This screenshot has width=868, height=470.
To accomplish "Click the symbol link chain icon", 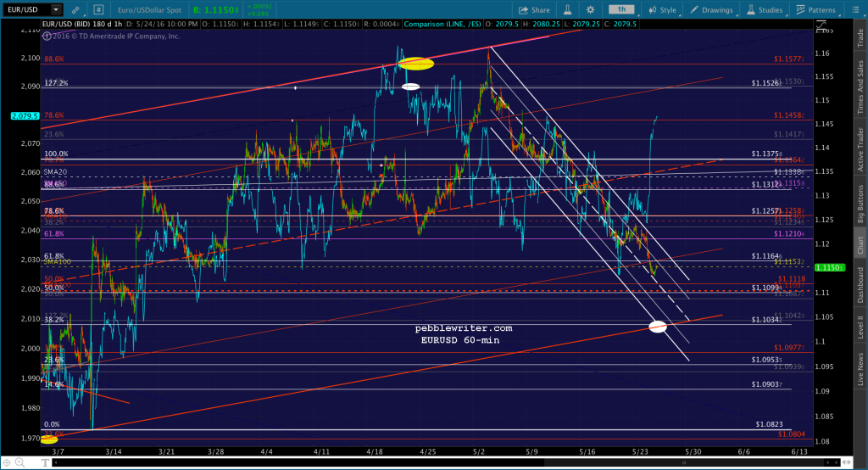I will point(75,9).
